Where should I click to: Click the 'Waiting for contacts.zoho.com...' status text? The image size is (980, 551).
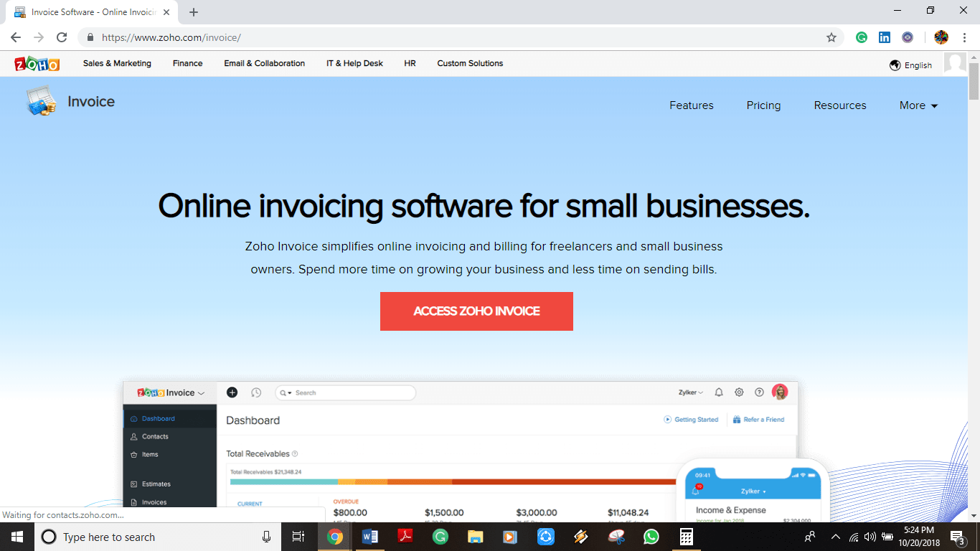63,515
